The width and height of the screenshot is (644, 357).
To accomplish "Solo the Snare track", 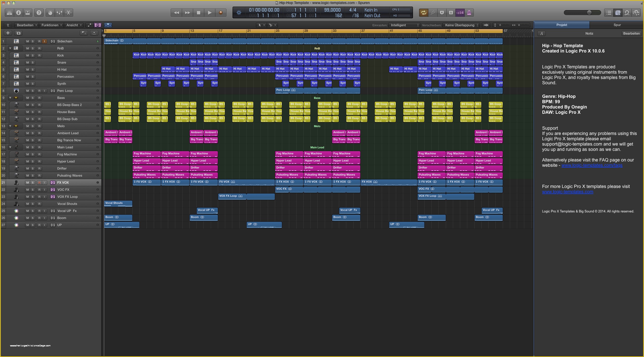I will pyautogui.click(x=33, y=62).
